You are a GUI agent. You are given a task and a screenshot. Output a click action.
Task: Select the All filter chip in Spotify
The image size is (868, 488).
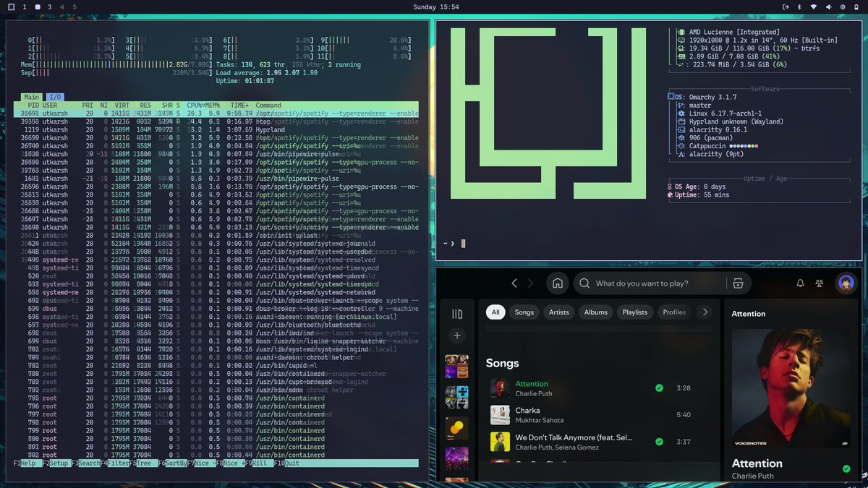(495, 312)
